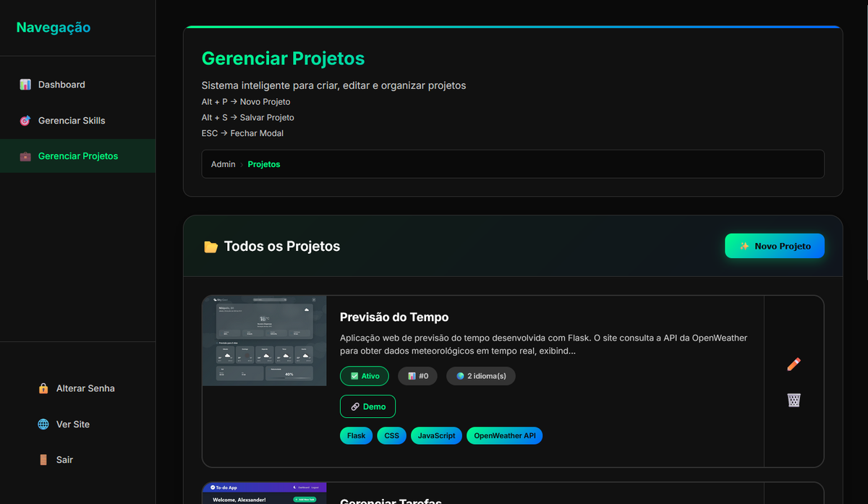Click the Ativo status badge
868x504 pixels.
[x=365, y=376]
